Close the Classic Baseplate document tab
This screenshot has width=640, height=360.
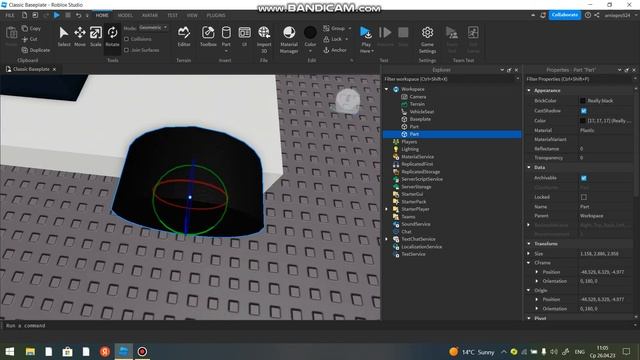pos(54,69)
